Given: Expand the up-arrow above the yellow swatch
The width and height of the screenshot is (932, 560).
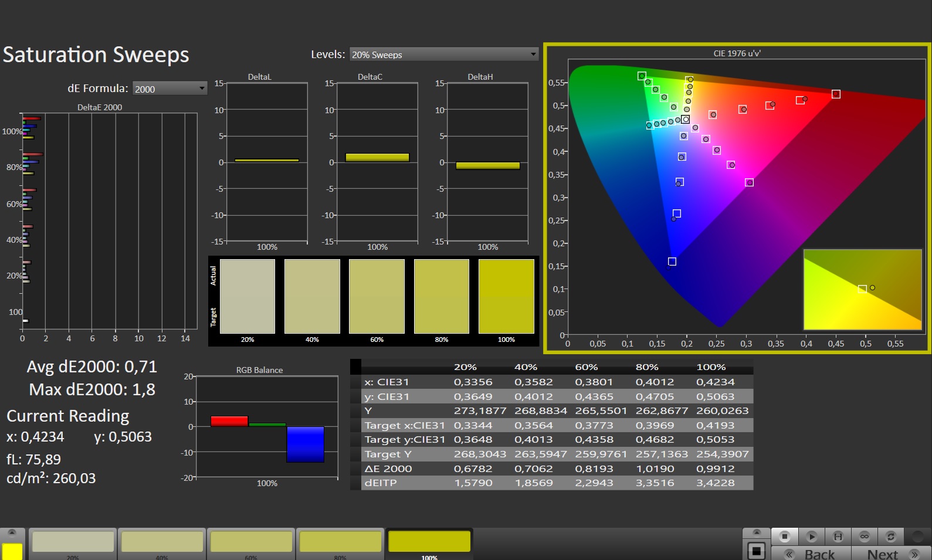Looking at the screenshot, I should pos(12,532).
